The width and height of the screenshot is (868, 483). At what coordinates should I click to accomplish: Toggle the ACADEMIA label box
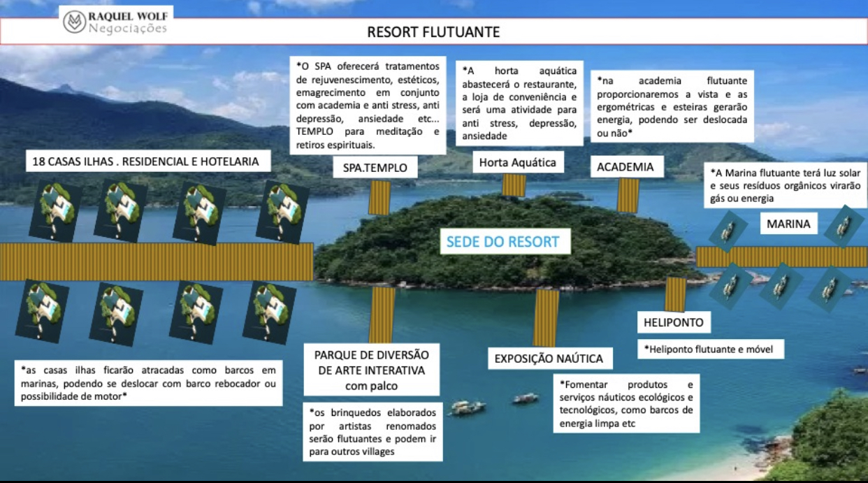[628, 166]
